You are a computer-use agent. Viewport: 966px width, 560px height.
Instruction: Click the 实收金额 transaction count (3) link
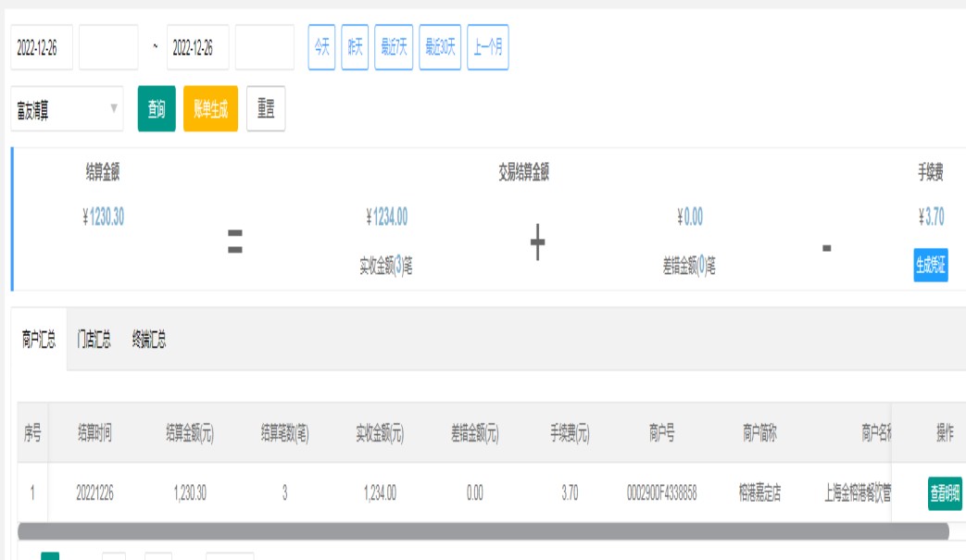click(398, 267)
